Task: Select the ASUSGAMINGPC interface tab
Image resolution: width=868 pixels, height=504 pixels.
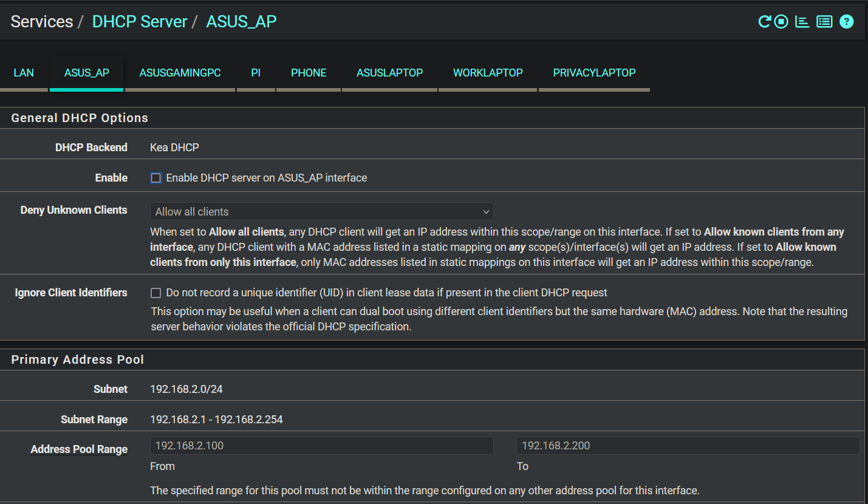Action: tap(180, 73)
